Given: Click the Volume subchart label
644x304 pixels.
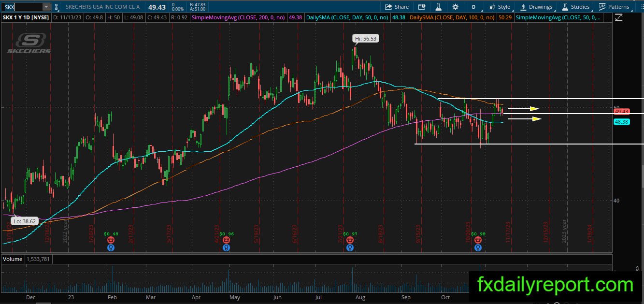Looking at the screenshot, I should click(13, 259).
